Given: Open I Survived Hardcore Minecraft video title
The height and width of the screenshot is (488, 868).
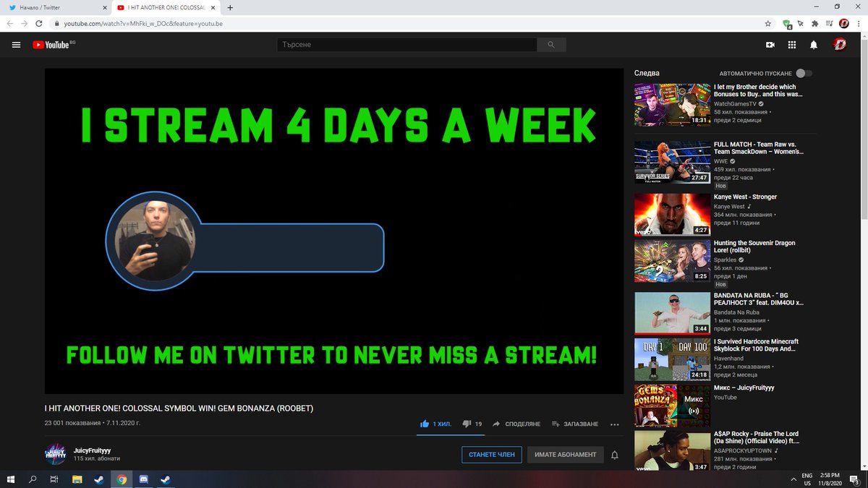Looking at the screenshot, I should [x=756, y=346].
